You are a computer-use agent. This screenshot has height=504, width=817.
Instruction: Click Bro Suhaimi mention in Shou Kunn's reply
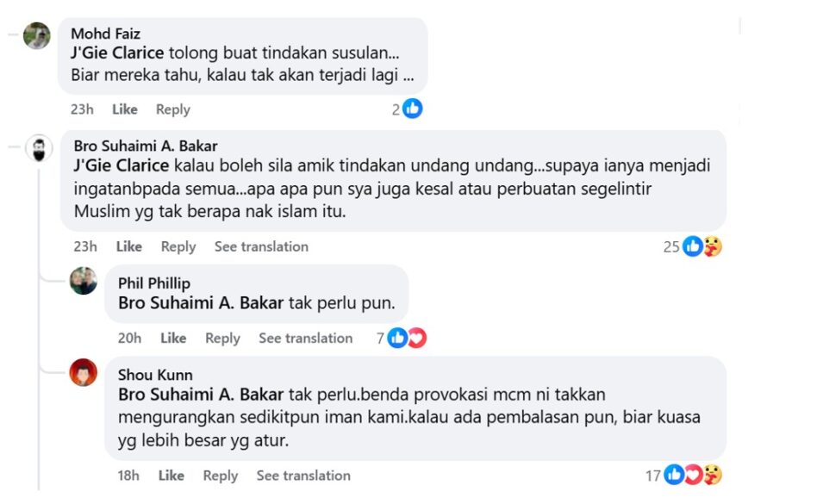[x=201, y=395]
